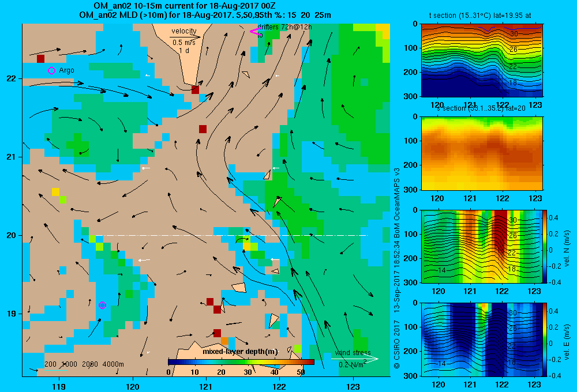The width and height of the screenshot is (577, 392).
Task: Open the northward velocity section plot
Action: tap(481, 246)
